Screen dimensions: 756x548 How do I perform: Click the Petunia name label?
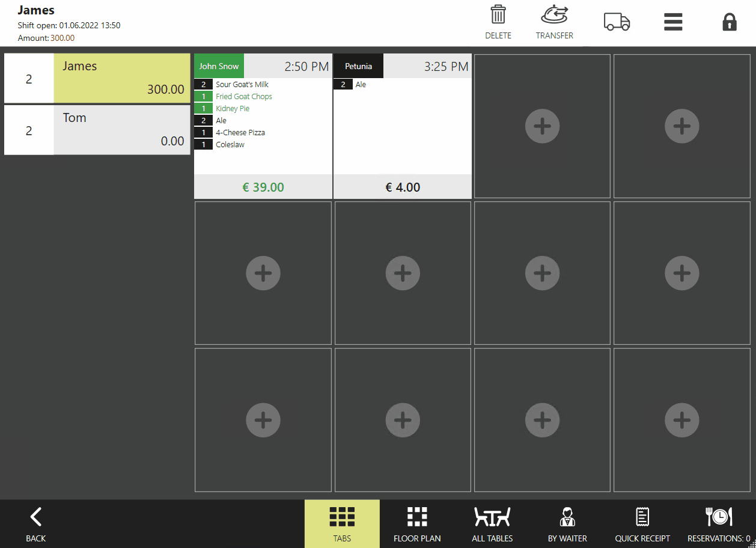tap(358, 66)
